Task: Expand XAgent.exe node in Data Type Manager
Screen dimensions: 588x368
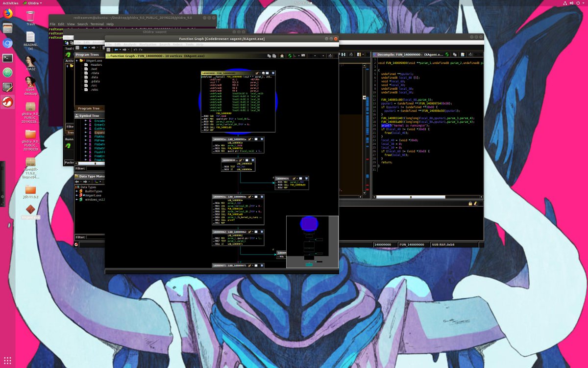Action: pyautogui.click(x=76, y=195)
